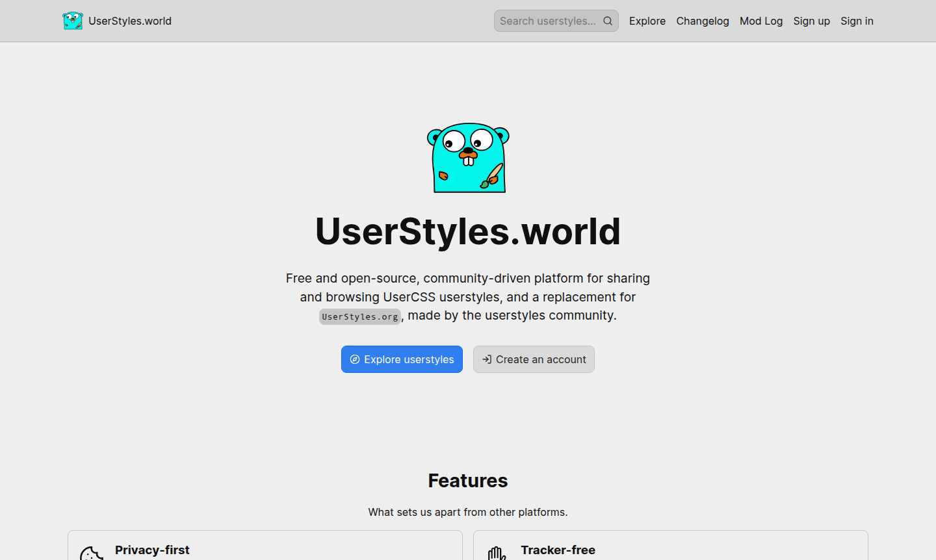This screenshot has height=560, width=936.
Task: Select the UserStyles.world brand name in the header
Action: click(x=130, y=21)
